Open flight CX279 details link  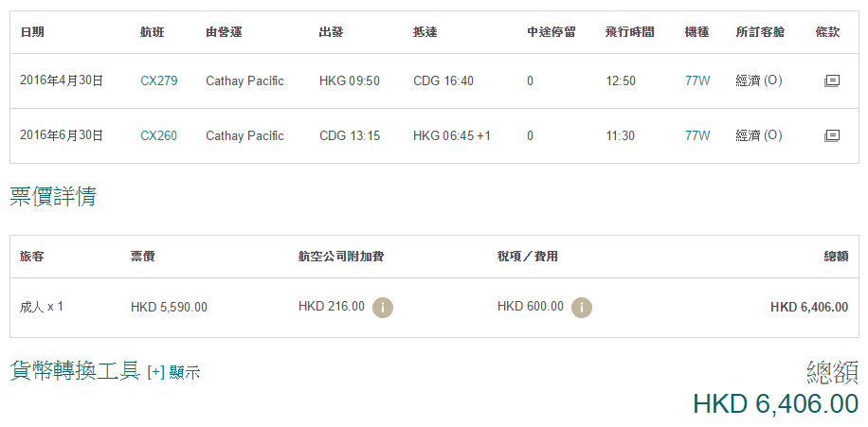(158, 81)
